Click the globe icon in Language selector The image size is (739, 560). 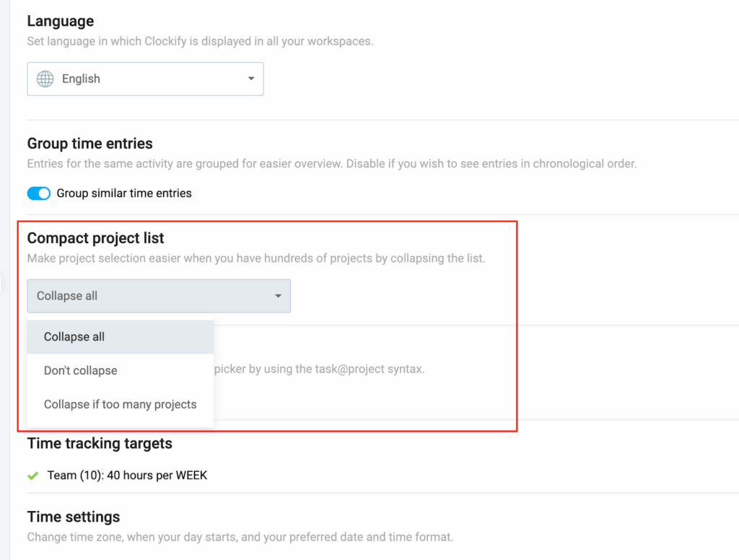45,79
